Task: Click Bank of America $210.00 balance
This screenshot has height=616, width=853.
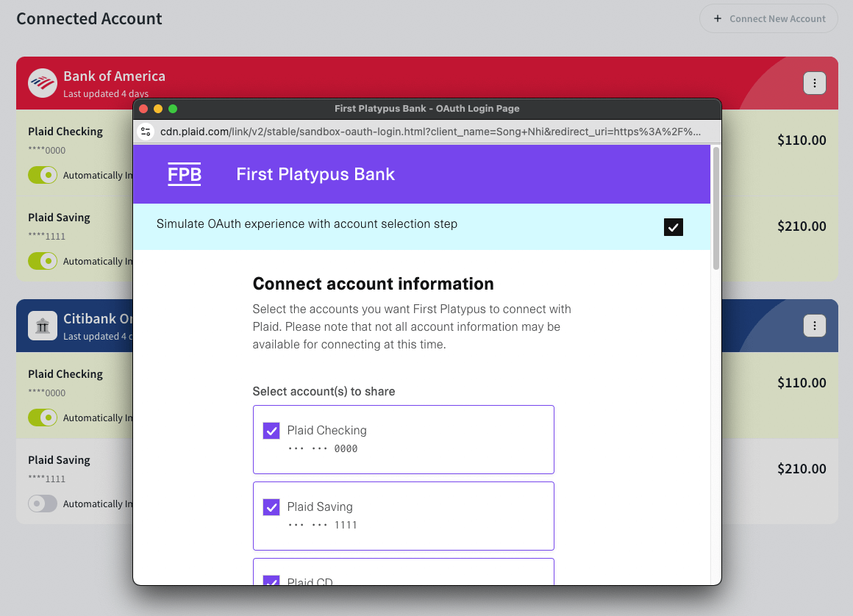Action: point(802,226)
